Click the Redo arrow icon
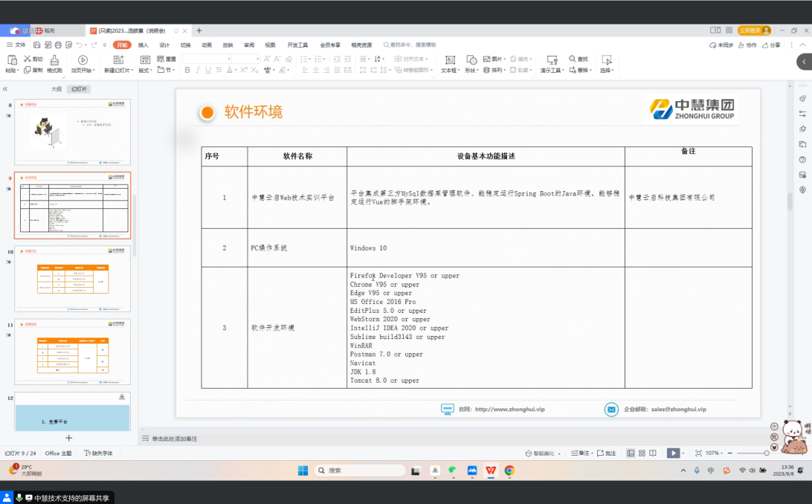Image resolution: width=812 pixels, height=504 pixels. 94,45
